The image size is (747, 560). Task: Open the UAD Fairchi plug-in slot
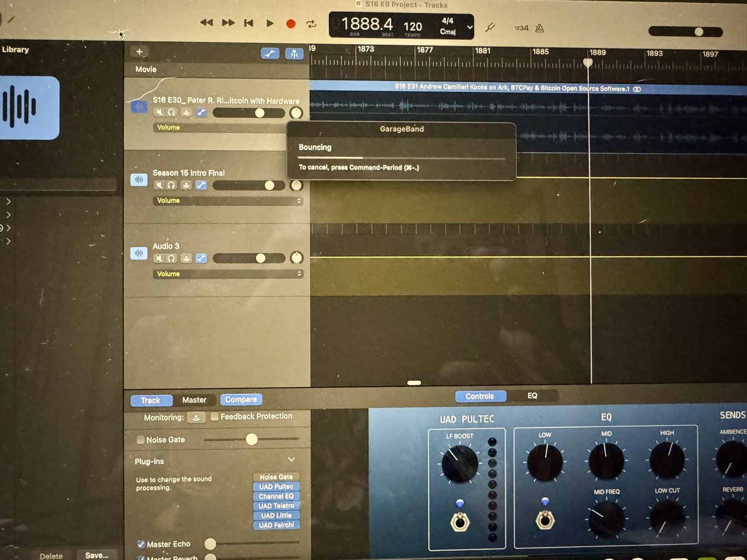tap(277, 525)
